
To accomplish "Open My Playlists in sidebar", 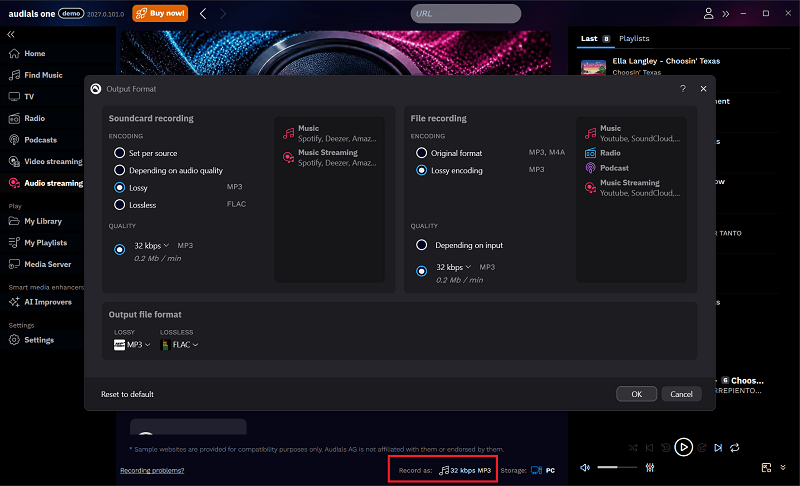I will [x=38, y=243].
